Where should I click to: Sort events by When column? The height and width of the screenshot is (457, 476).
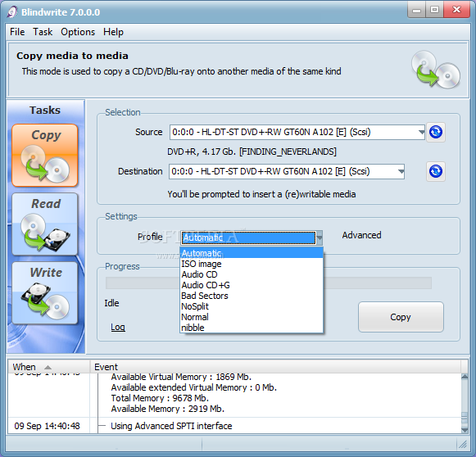click(49, 367)
